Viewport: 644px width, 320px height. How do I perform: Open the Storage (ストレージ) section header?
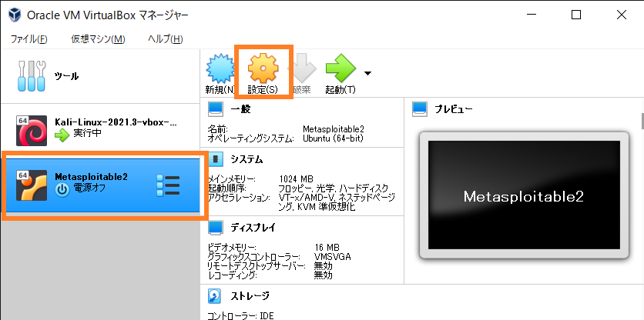[250, 295]
